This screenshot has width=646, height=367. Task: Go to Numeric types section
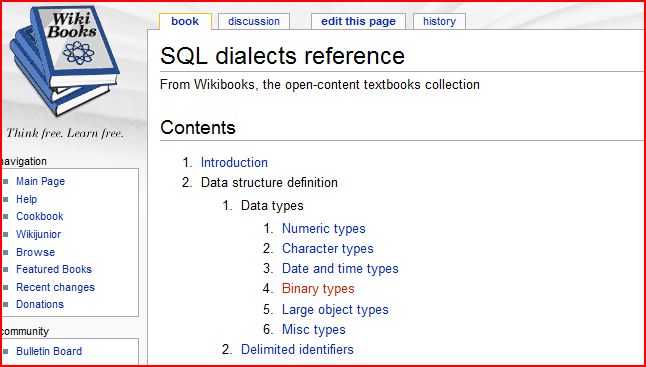coord(323,228)
